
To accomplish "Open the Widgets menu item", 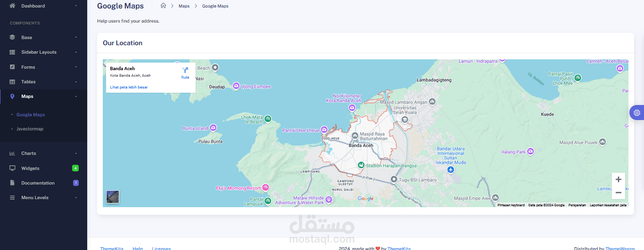I will [x=43, y=168].
